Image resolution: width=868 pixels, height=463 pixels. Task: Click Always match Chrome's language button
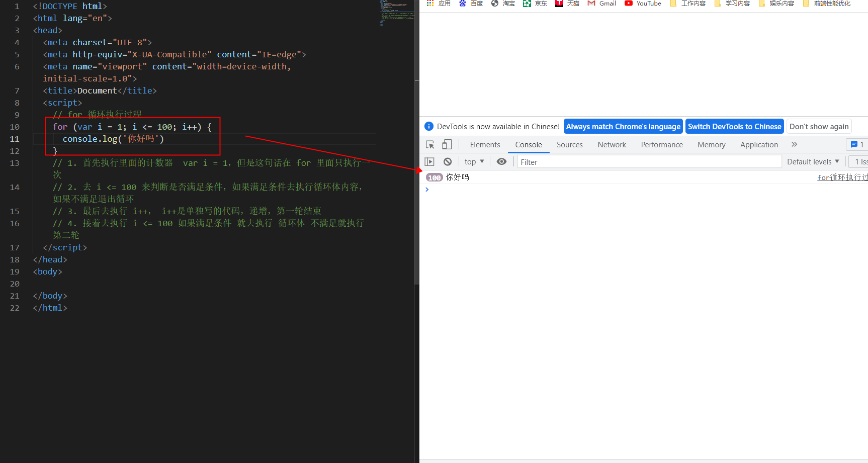[x=624, y=127]
